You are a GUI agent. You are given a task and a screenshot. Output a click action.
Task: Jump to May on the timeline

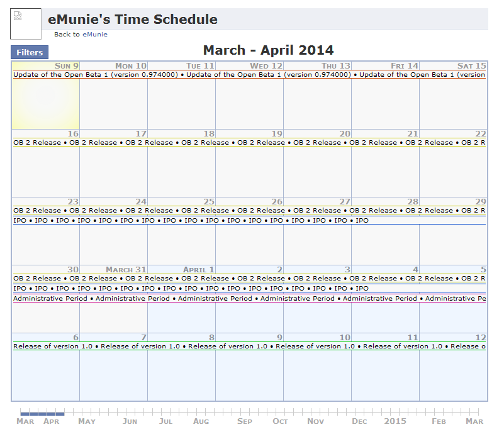(87, 421)
